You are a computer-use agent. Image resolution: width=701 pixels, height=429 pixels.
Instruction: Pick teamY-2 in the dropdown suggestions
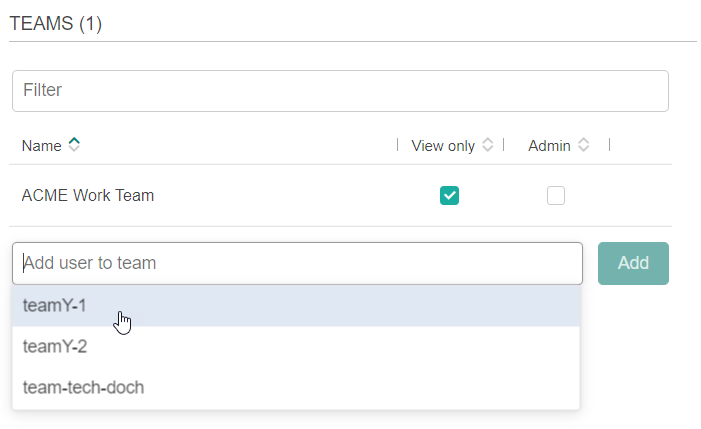(x=55, y=347)
